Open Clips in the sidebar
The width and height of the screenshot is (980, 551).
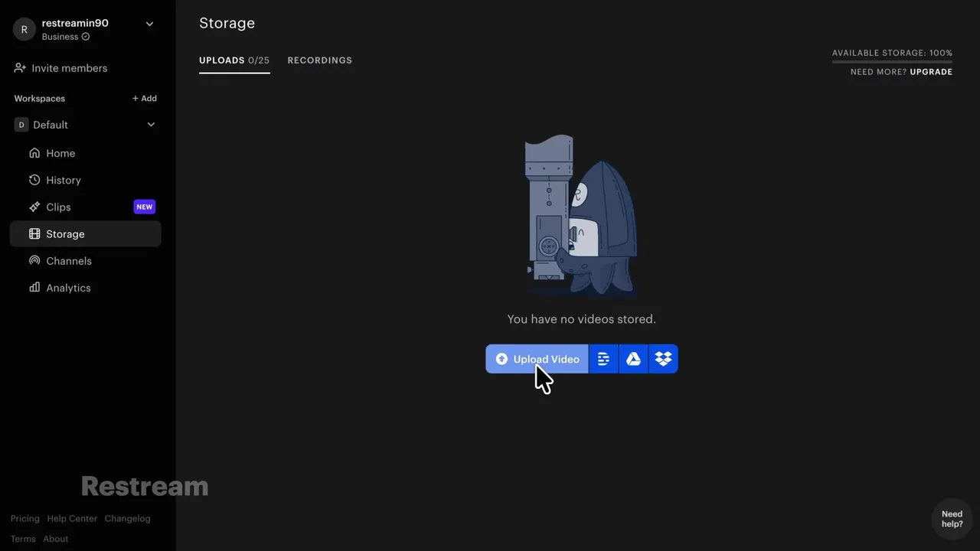coord(86,207)
